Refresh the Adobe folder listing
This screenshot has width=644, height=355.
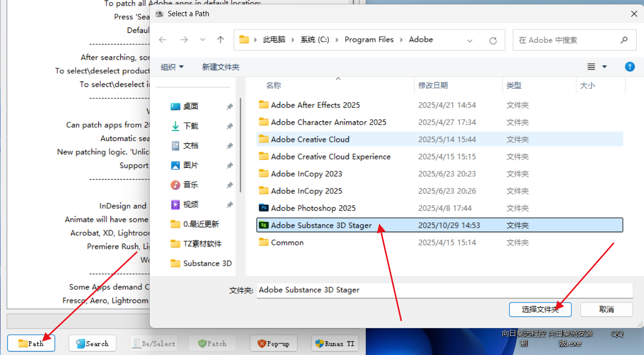[x=493, y=40]
